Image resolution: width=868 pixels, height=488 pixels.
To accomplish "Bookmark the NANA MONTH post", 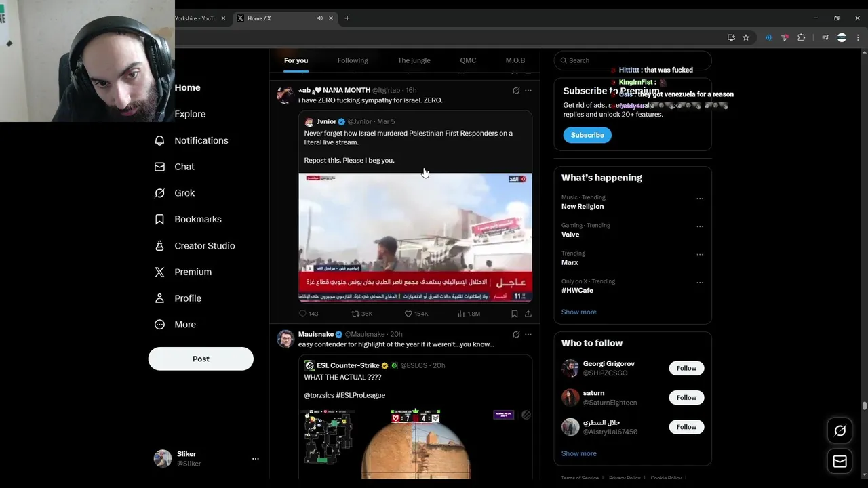I will [515, 314].
